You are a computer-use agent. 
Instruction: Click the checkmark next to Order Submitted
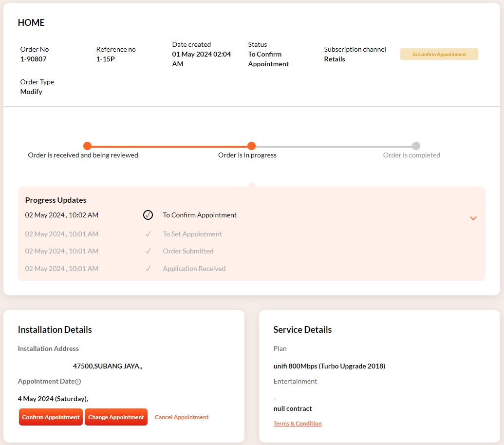(x=148, y=251)
